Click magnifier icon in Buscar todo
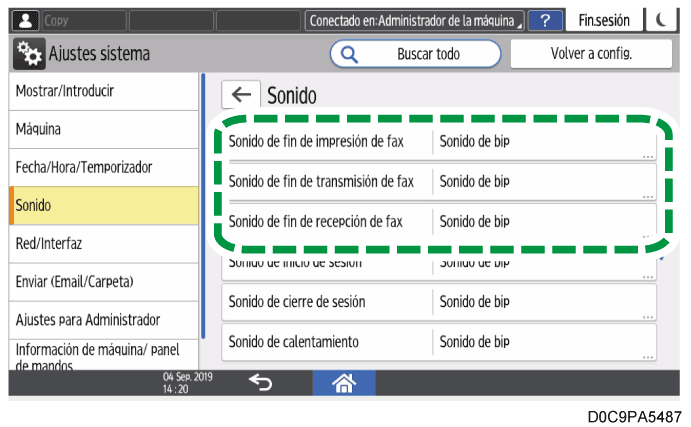The height and width of the screenshot is (427, 691). tap(351, 54)
